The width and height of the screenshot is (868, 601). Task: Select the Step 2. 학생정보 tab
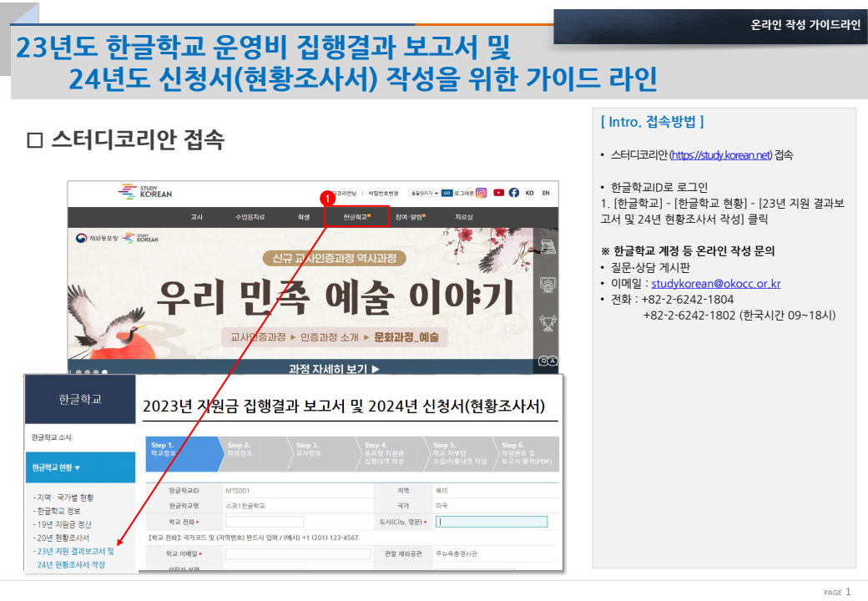[x=255, y=453]
